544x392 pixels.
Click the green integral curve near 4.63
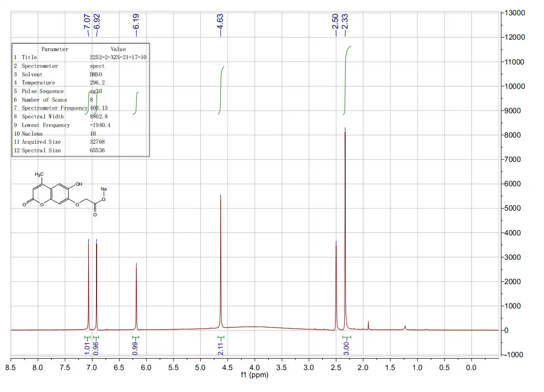point(220,88)
